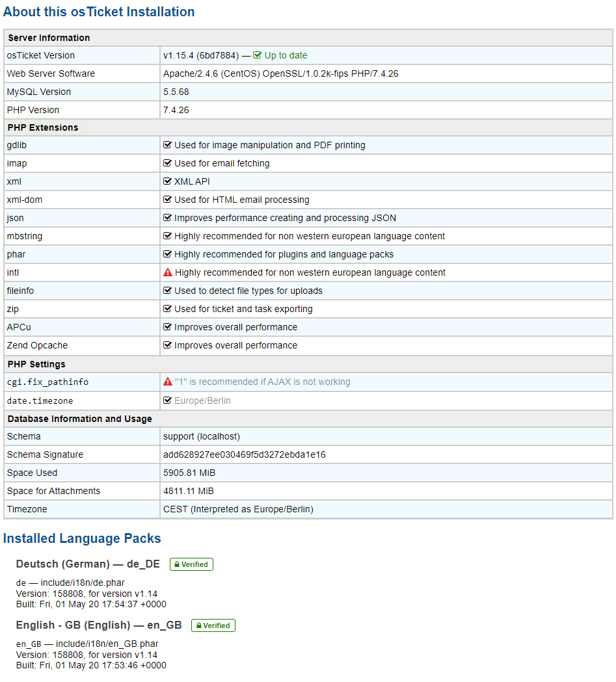The width and height of the screenshot is (616, 682).
Task: Click the check icon before Europe/Berlin
Action: tap(167, 400)
